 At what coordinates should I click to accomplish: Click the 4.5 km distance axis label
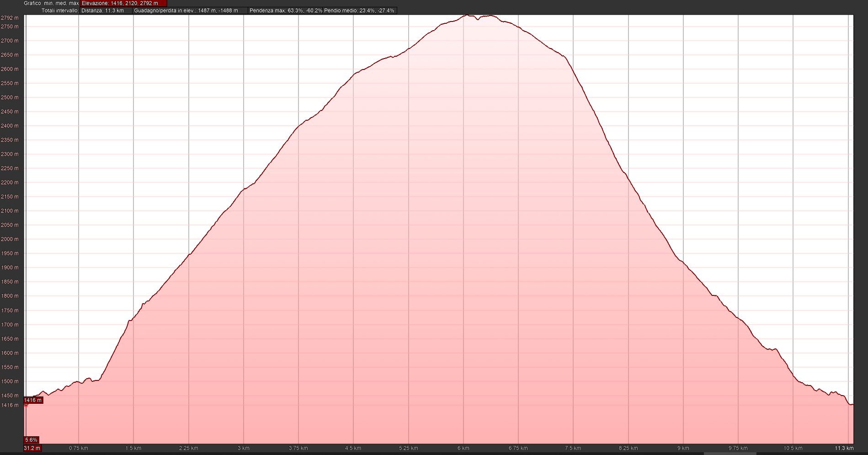pyautogui.click(x=353, y=448)
